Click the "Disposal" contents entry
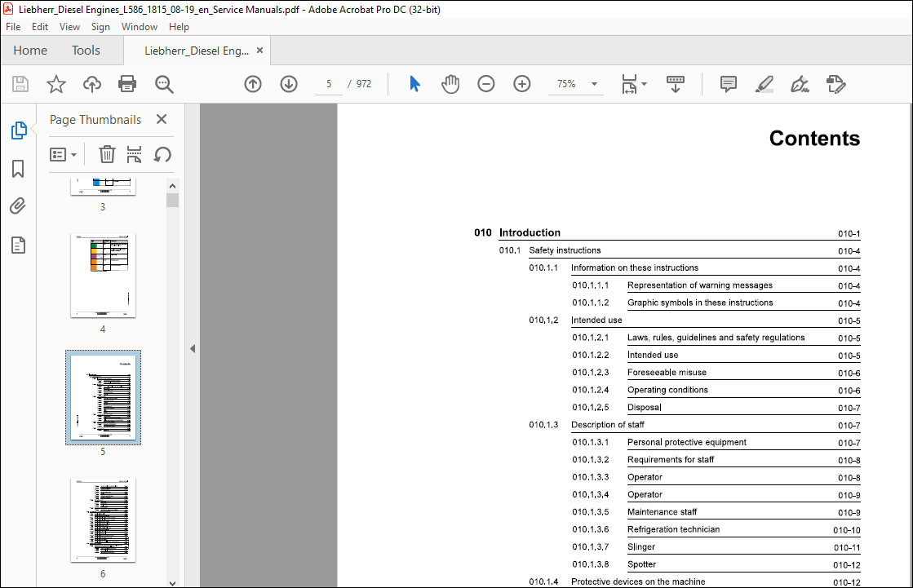This screenshot has width=913, height=588. point(644,408)
